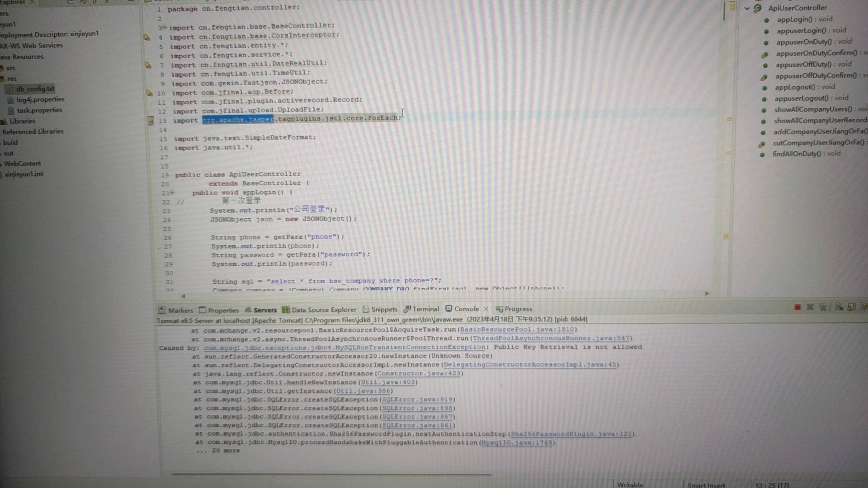868x488 pixels.
Task: Clear the console output
Action: click(839, 307)
